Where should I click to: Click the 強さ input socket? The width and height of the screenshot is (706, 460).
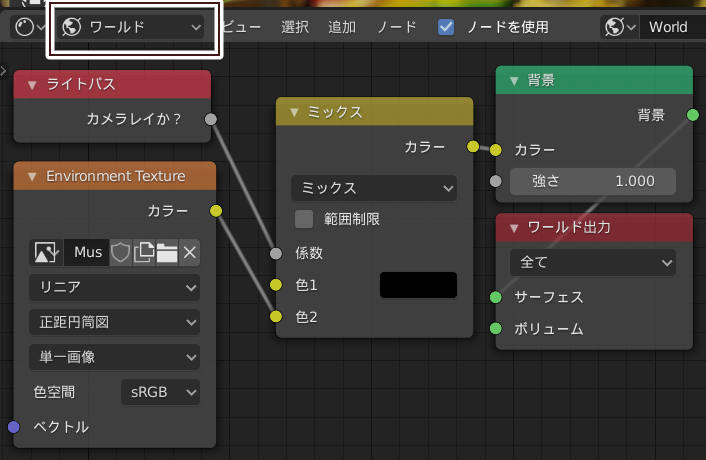495,181
